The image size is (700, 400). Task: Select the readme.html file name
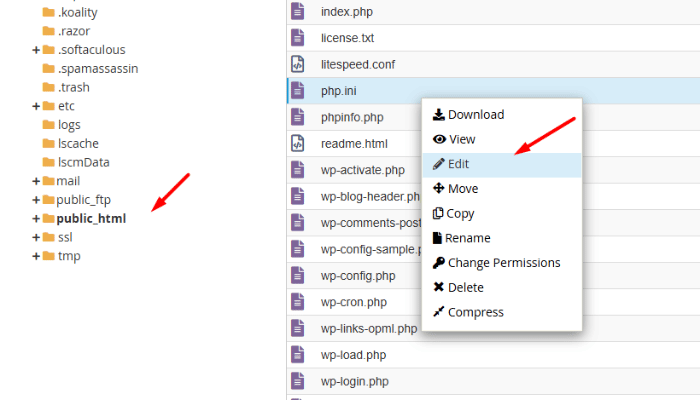tap(354, 144)
